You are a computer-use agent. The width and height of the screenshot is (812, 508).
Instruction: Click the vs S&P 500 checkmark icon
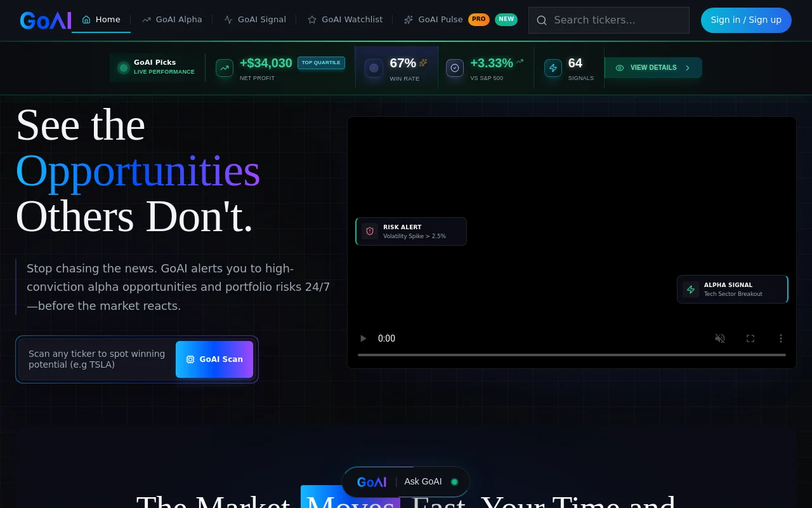455,68
